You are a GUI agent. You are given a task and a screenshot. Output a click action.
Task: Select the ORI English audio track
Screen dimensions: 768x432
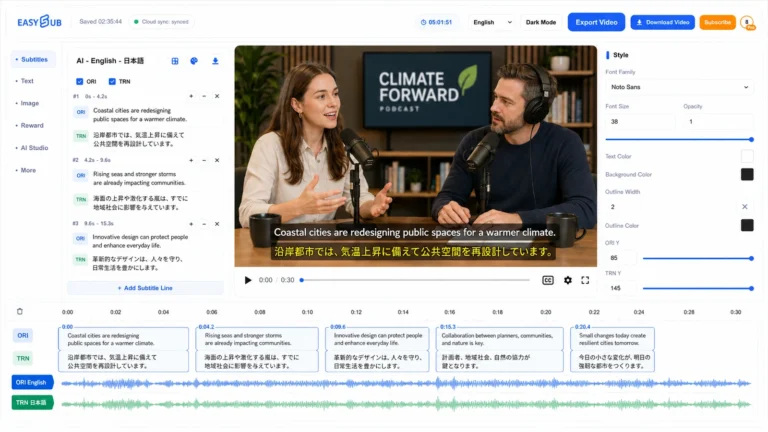tap(32, 383)
